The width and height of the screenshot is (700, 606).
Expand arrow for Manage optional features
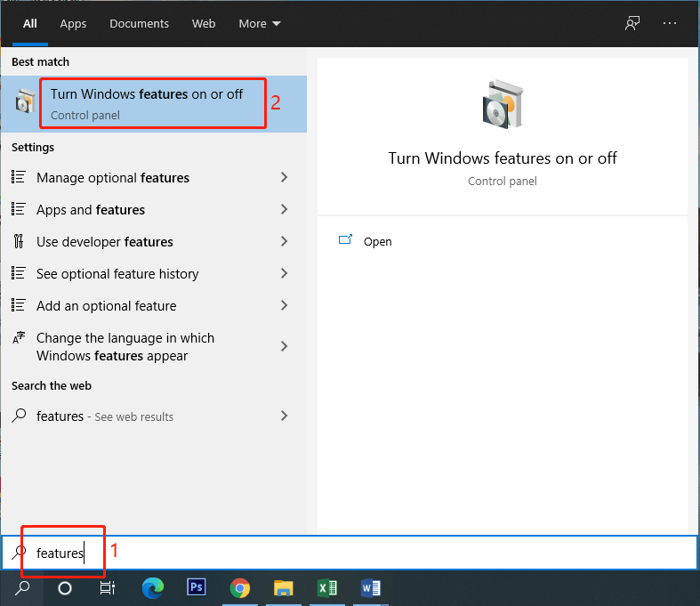[284, 177]
